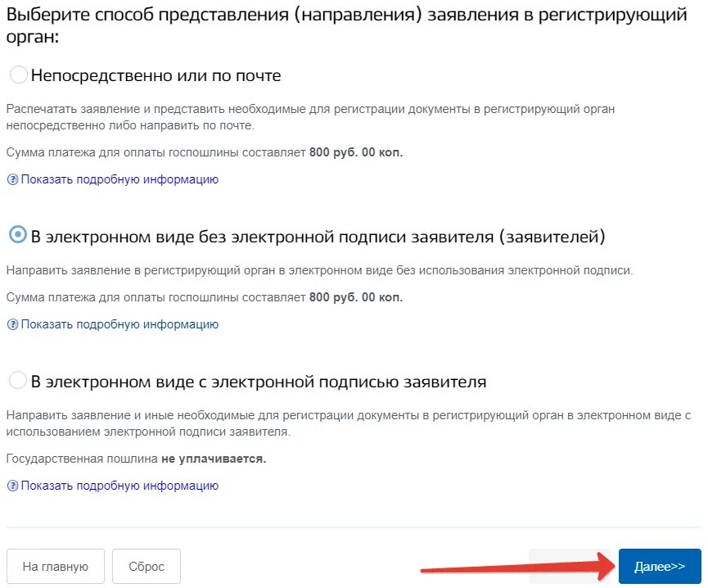
Task: Expand detailed information for electronic signature option
Action: coord(120,486)
